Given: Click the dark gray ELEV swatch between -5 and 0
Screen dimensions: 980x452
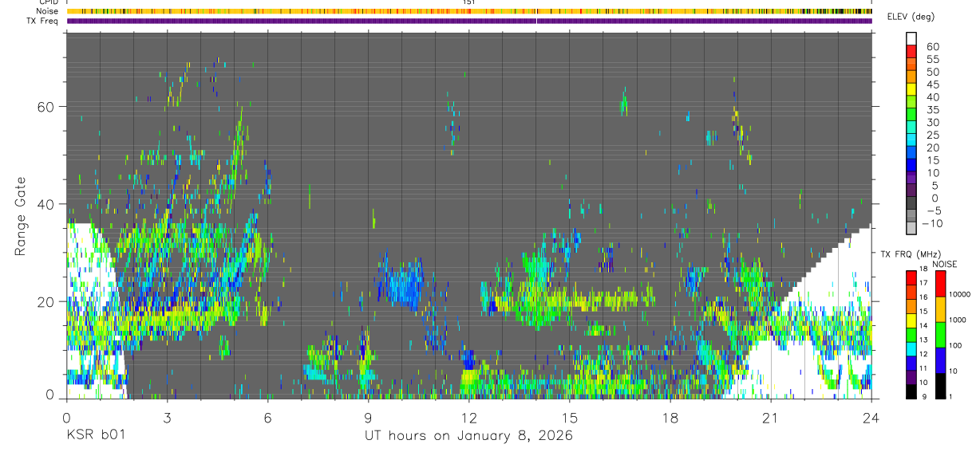Looking at the screenshot, I should [x=912, y=204].
